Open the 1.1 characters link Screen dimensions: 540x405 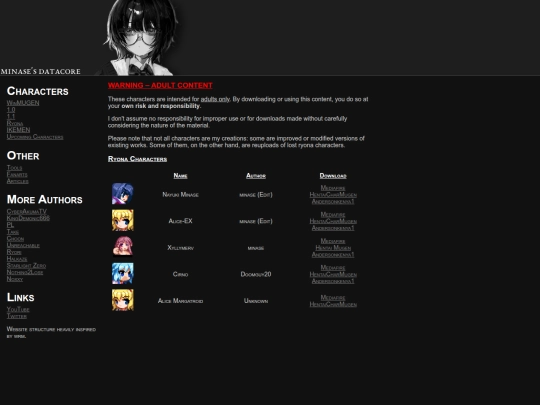11,116
